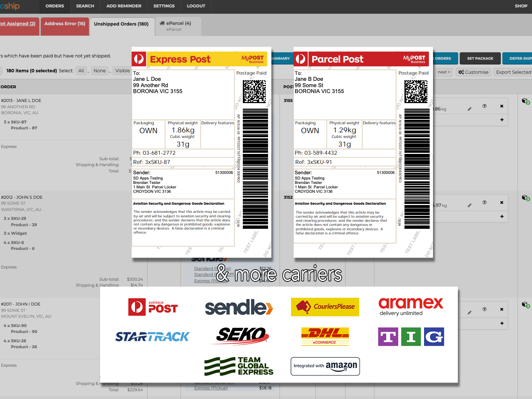The width and height of the screenshot is (532, 399).
Task: Go to SHOP in the top bar
Action: pos(521,6)
